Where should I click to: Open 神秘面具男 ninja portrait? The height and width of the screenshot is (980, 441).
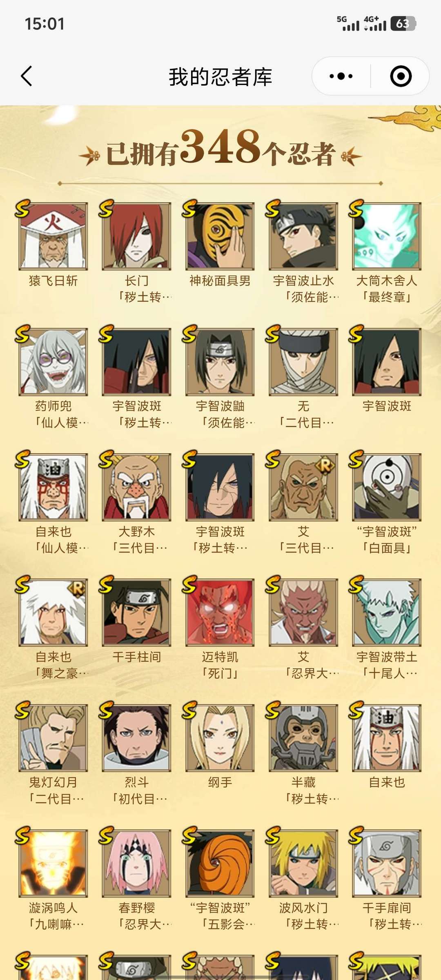click(220, 236)
